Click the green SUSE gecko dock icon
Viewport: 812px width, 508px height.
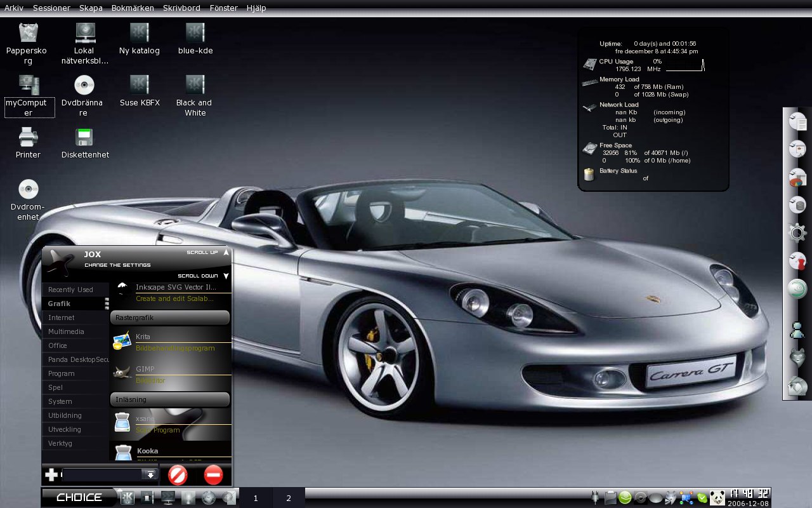tap(797, 288)
